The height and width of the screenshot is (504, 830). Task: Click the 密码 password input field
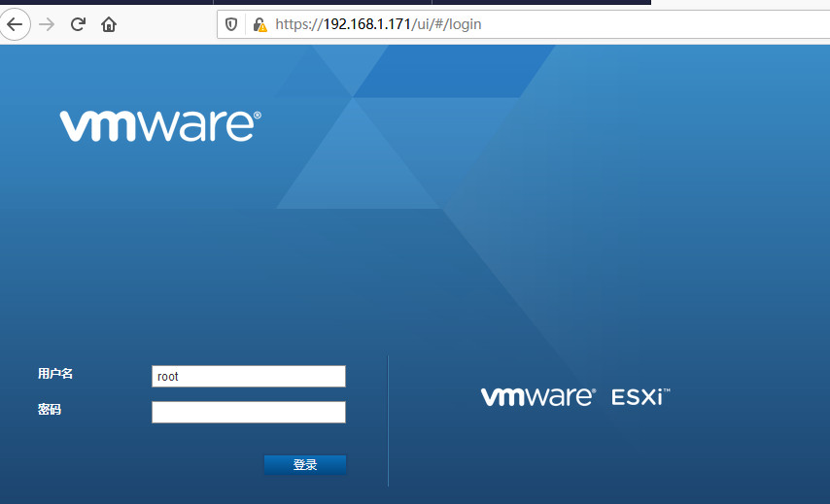coord(249,412)
